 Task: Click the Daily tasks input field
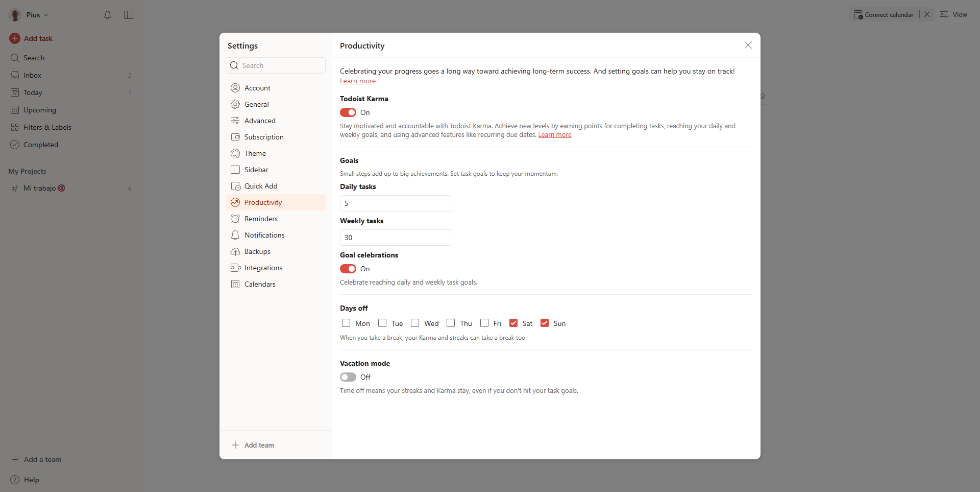(396, 203)
